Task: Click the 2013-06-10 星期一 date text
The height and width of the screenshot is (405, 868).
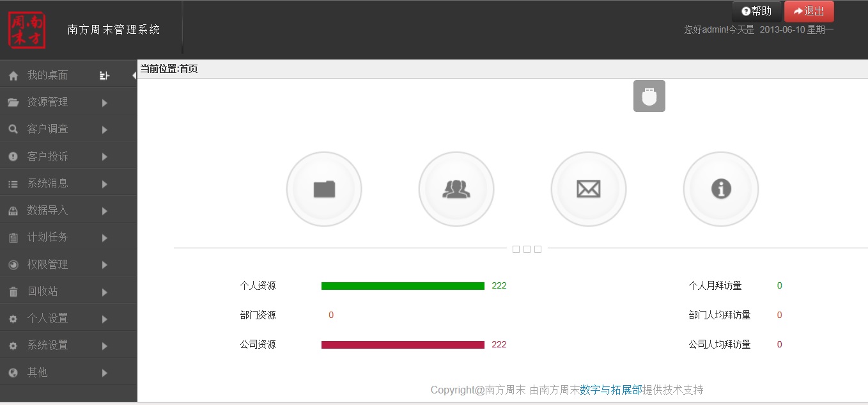Action: (x=796, y=29)
